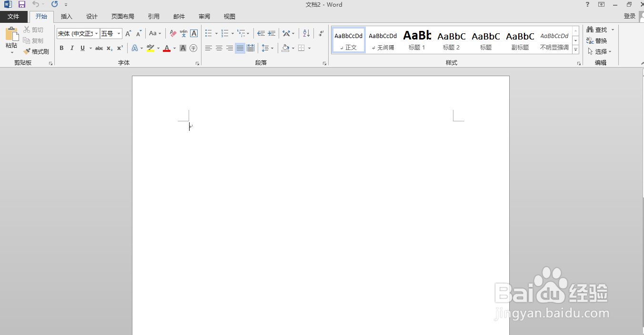Screen dimensions: 644x335
Task: Click the Character Border icon
Action: pyautogui.click(x=194, y=34)
